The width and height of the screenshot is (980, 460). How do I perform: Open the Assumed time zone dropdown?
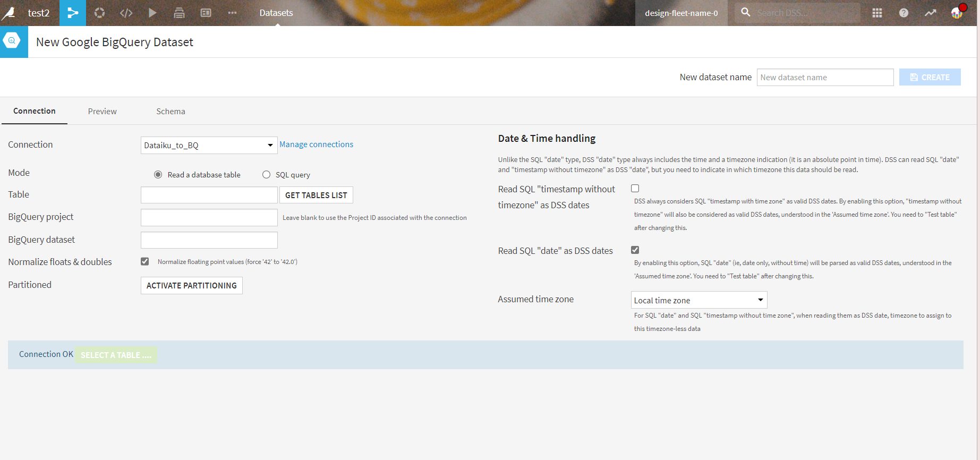[x=699, y=300]
